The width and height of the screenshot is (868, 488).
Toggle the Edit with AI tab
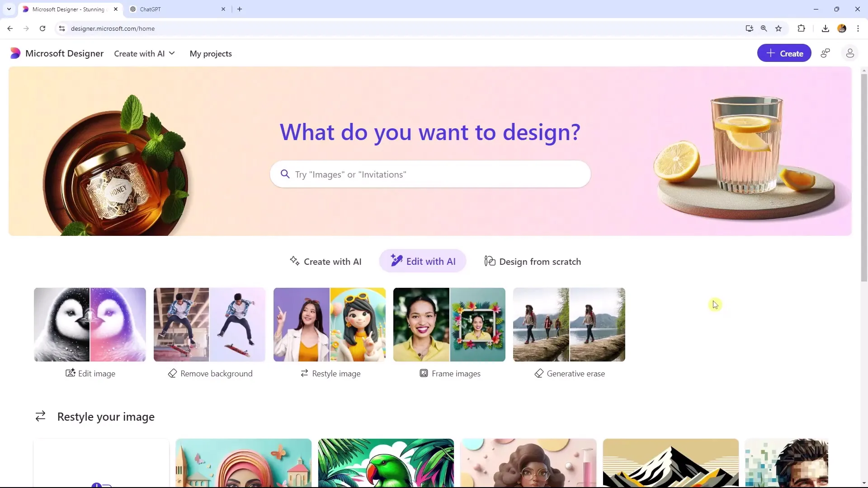tap(423, 262)
